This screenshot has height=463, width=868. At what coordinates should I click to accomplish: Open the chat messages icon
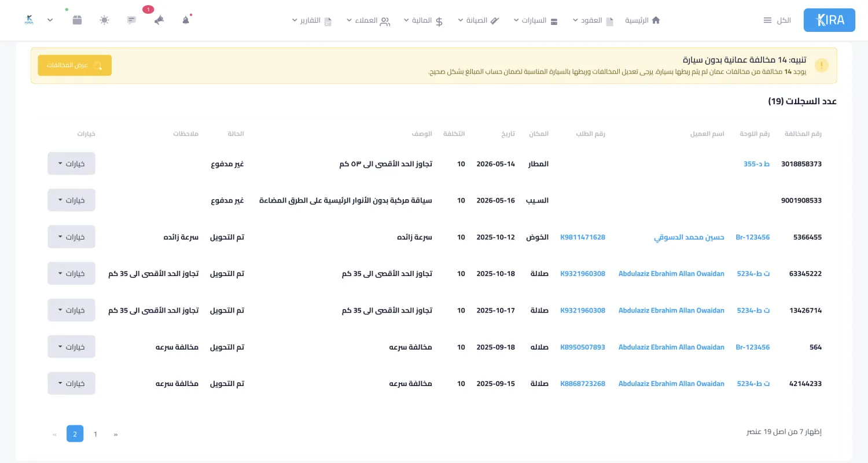tap(131, 20)
